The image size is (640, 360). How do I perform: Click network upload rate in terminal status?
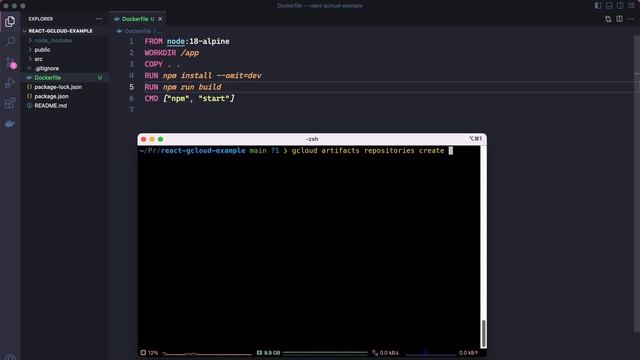[468, 353]
